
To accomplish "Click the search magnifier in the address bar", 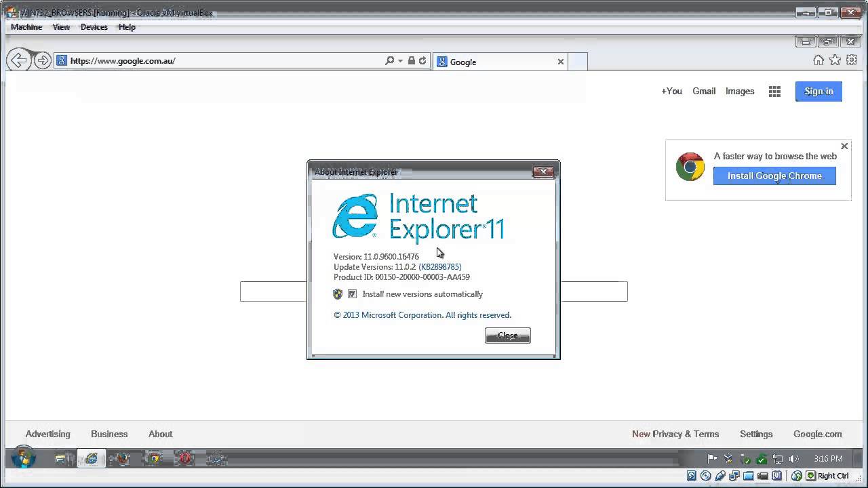I will click(389, 60).
